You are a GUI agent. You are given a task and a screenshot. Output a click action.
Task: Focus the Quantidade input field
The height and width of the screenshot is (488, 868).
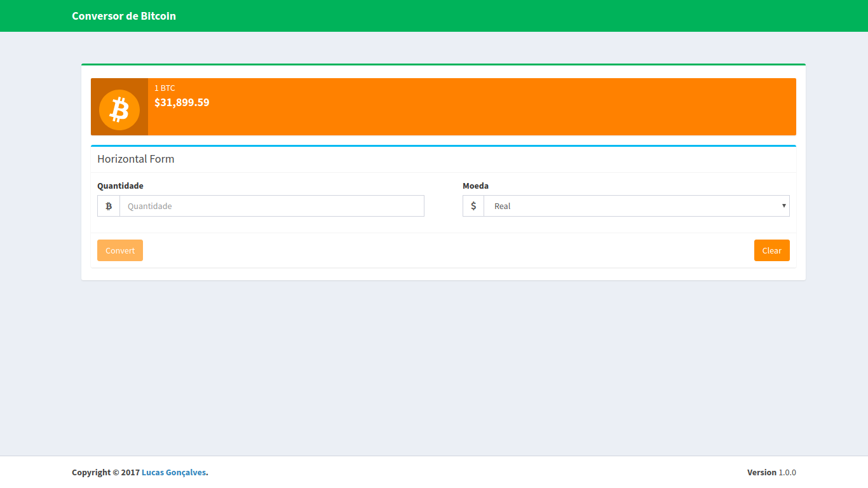272,206
